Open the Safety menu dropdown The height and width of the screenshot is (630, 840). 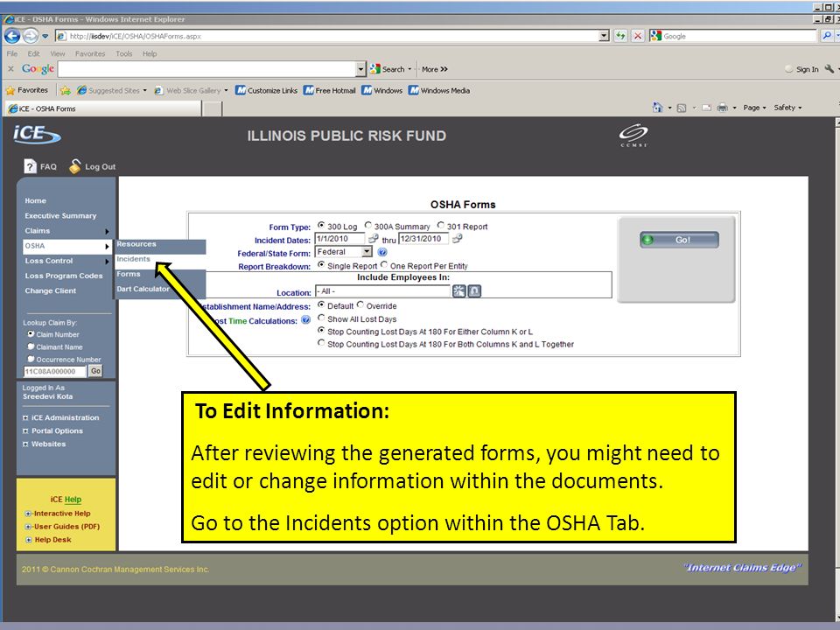(x=787, y=108)
